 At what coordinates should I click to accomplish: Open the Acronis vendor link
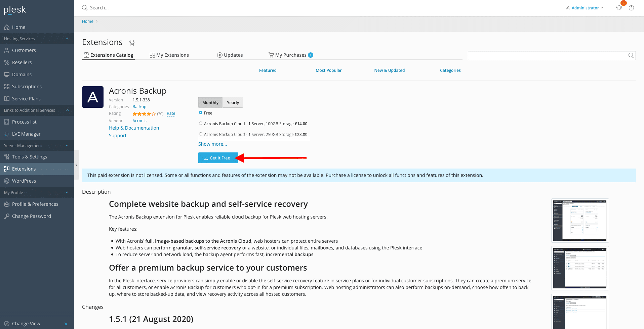coord(139,121)
